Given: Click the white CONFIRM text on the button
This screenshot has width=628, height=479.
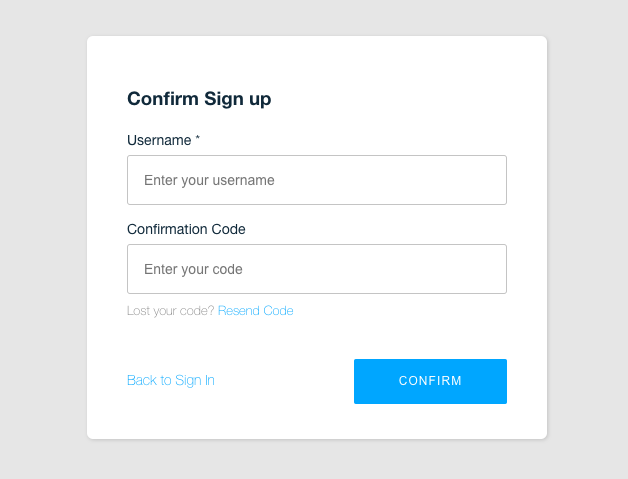Looking at the screenshot, I should pyautogui.click(x=430, y=381).
